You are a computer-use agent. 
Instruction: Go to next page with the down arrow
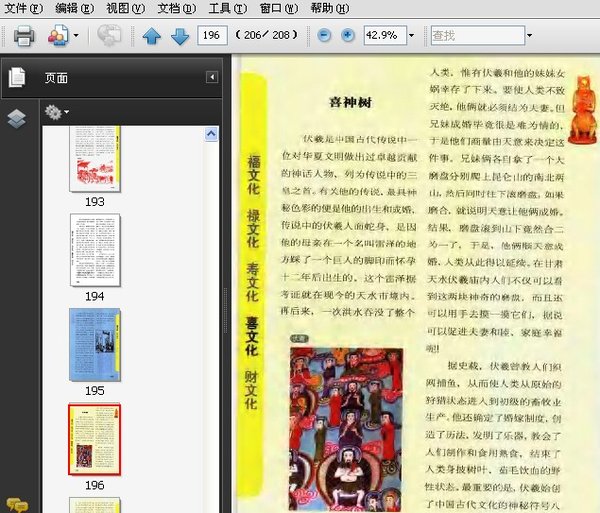coord(180,36)
